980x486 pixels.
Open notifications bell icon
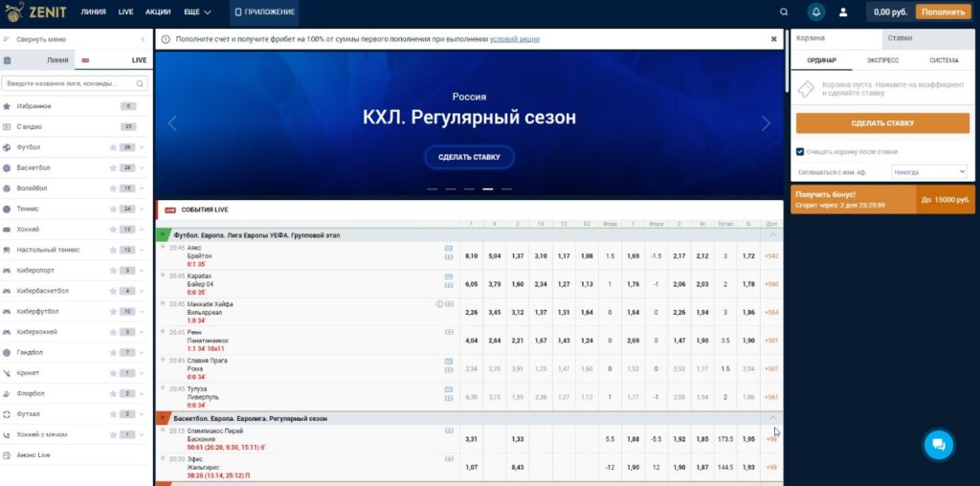[x=815, y=11]
